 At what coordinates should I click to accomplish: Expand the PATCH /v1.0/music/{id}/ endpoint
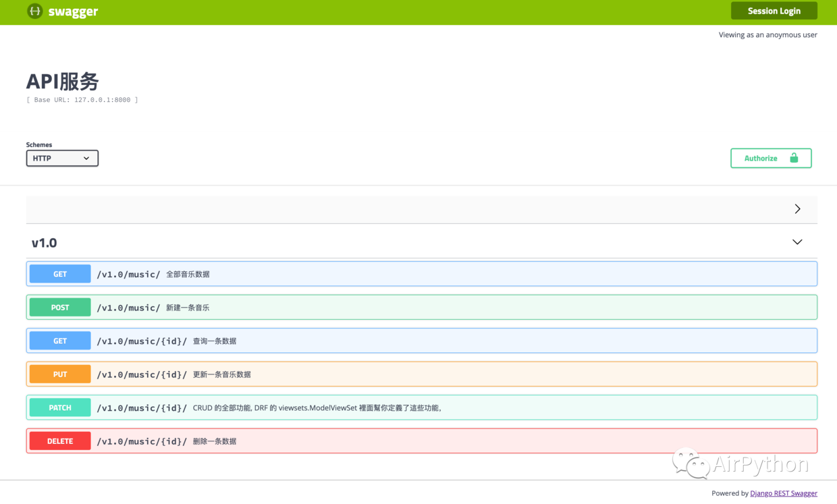[422, 408]
